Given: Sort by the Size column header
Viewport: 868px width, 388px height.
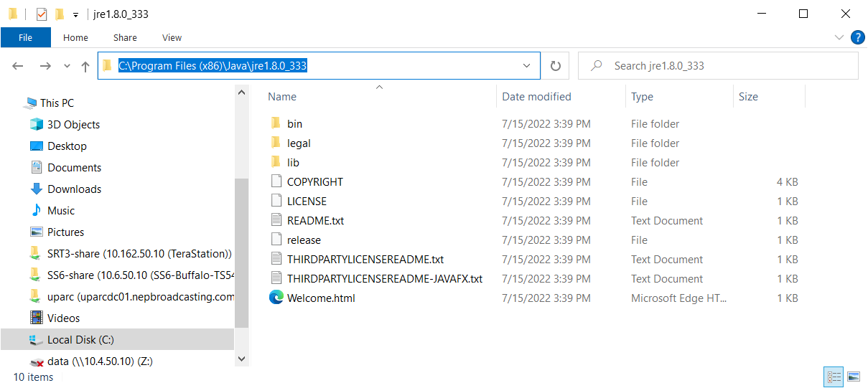Looking at the screenshot, I should (748, 97).
